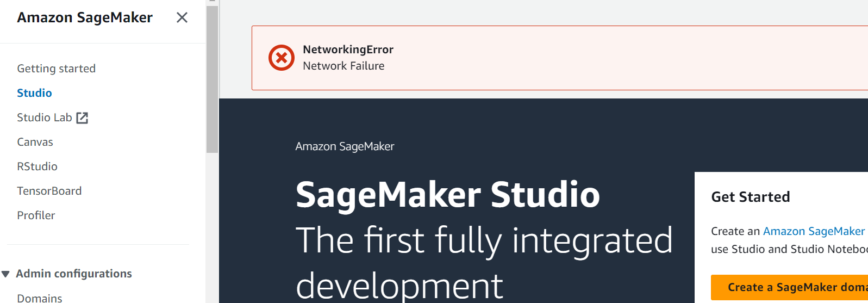Viewport: 868px width, 303px height.
Task: Open Domains under Admin configurations
Action: point(39,298)
